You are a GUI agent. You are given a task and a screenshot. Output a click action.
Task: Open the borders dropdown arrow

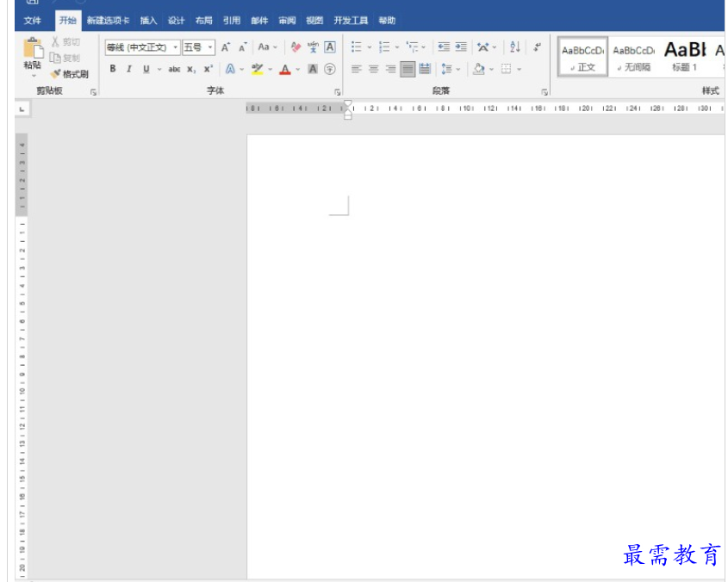pyautogui.click(x=519, y=69)
